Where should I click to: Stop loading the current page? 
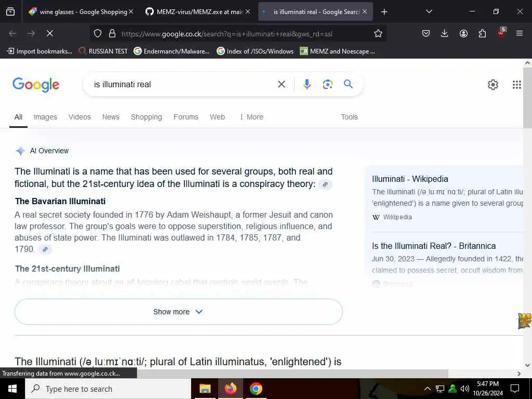50,33
